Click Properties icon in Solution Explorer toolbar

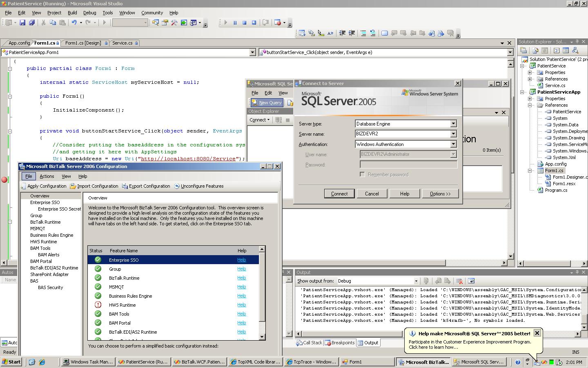[x=523, y=51]
